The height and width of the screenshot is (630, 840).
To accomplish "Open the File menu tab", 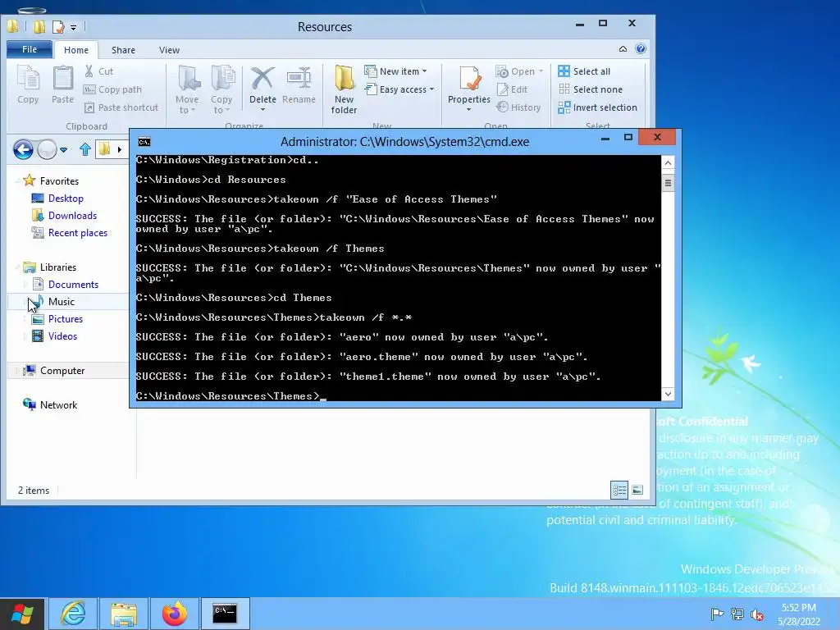I will [30, 49].
